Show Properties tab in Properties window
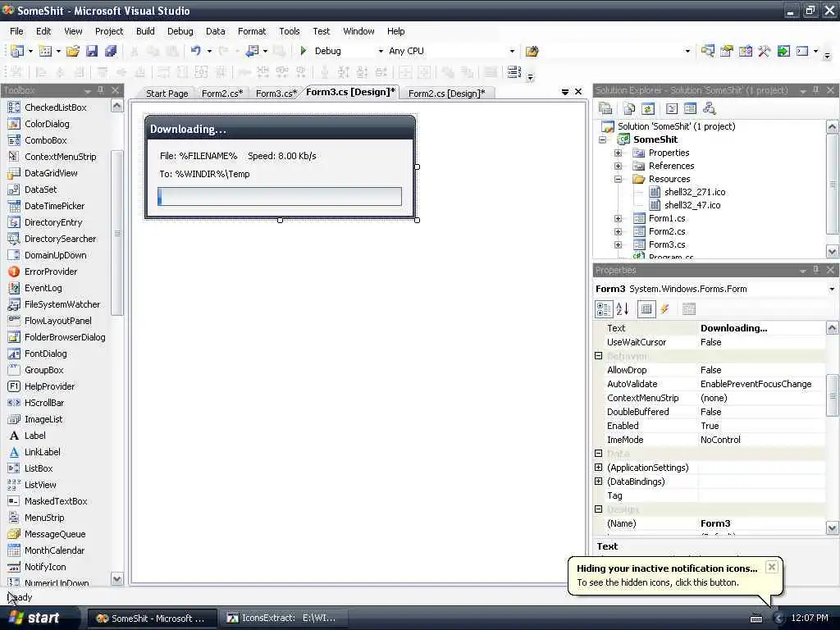Image resolution: width=840 pixels, height=630 pixels. pos(646,309)
